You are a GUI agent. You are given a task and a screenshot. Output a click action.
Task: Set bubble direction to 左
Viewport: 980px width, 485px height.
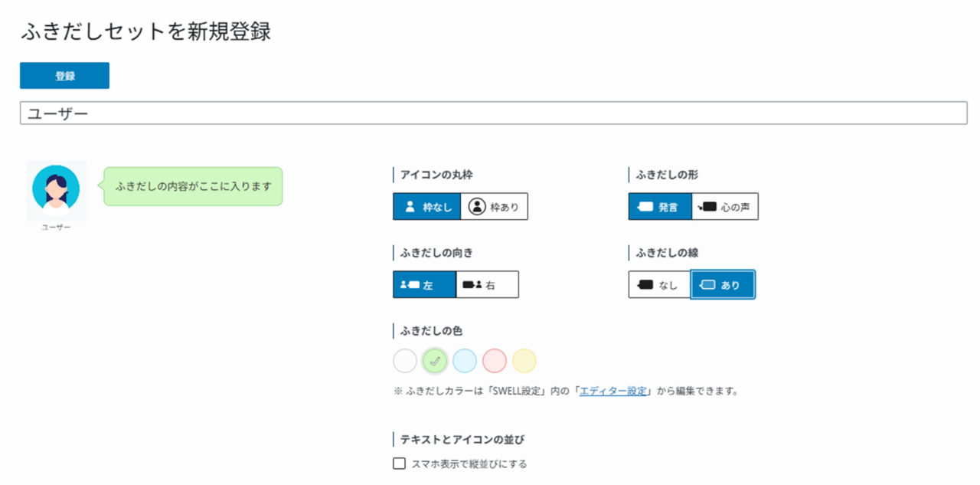(424, 285)
